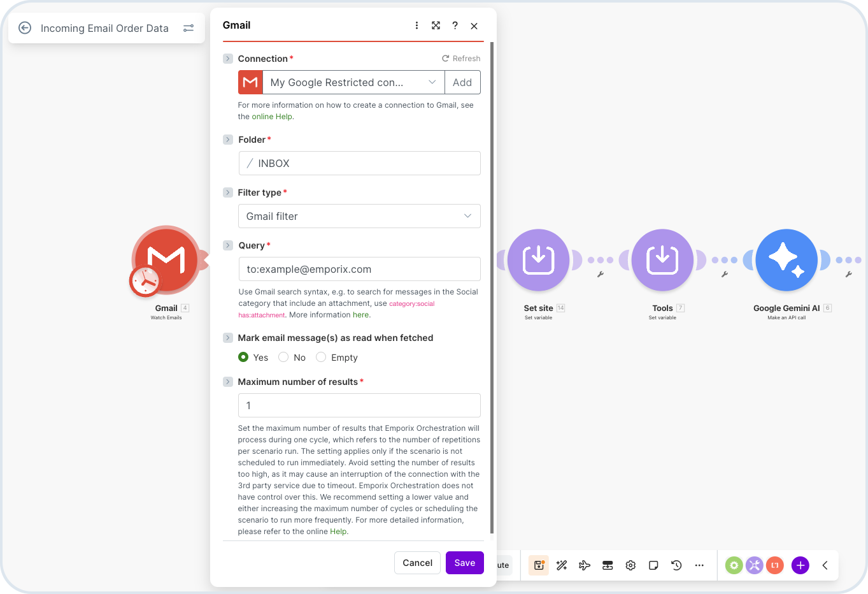This screenshot has height=594, width=868.
Task: Click the magic wand auto-align icon
Action: click(x=562, y=565)
